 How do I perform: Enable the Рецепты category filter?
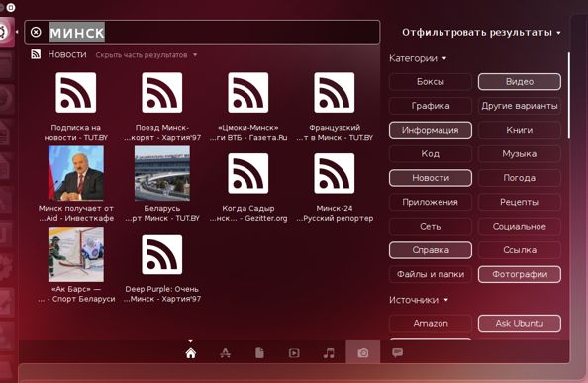point(520,202)
